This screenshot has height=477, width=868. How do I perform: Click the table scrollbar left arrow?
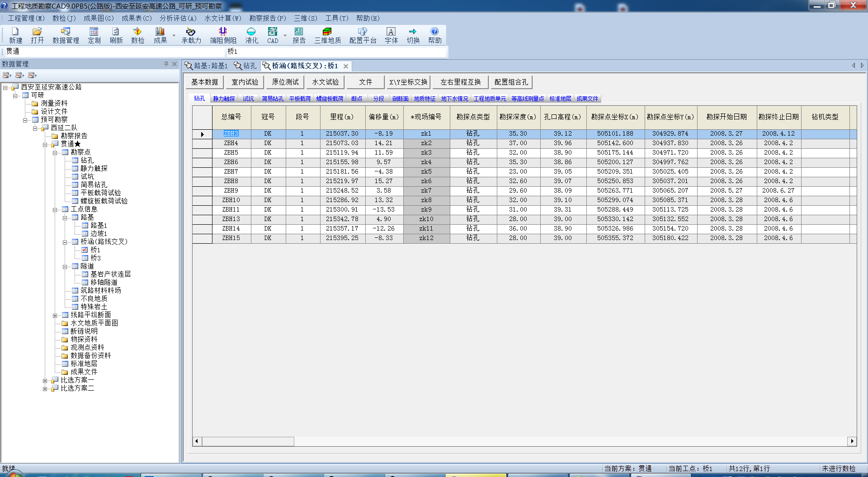pyautogui.click(x=197, y=441)
